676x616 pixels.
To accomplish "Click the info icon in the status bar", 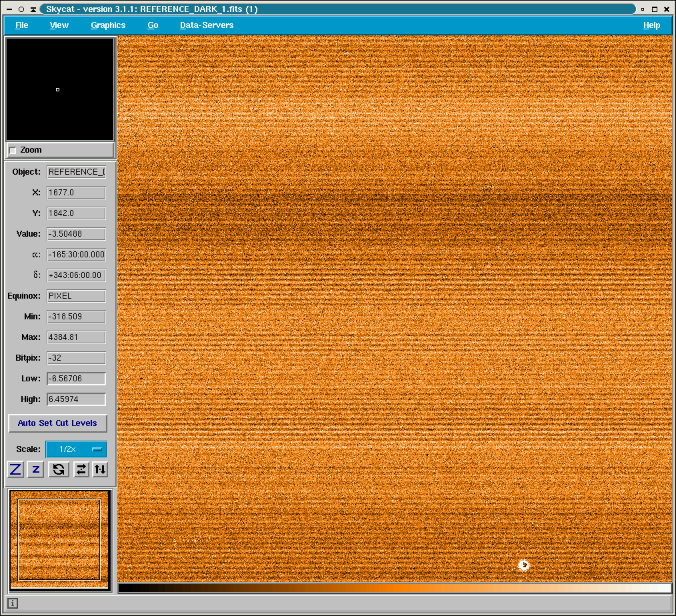I will coord(13,603).
